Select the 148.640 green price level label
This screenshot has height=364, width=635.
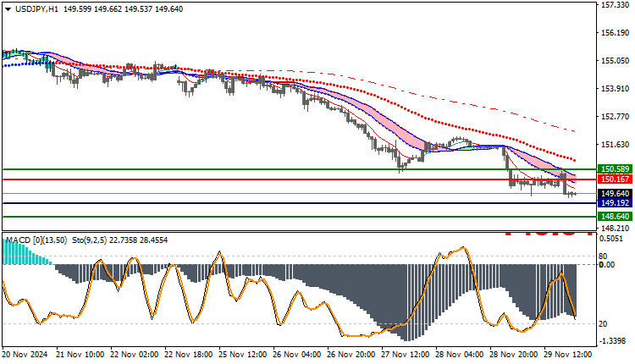[x=615, y=217]
